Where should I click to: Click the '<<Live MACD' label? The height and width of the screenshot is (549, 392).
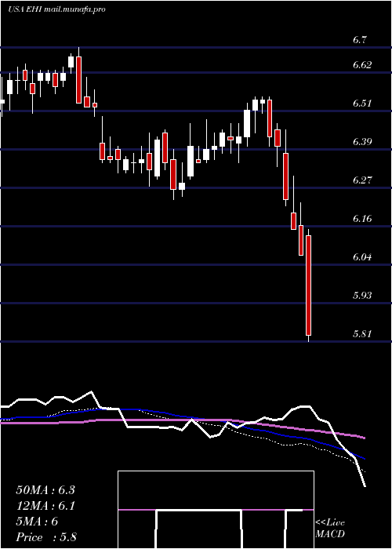click(330, 529)
